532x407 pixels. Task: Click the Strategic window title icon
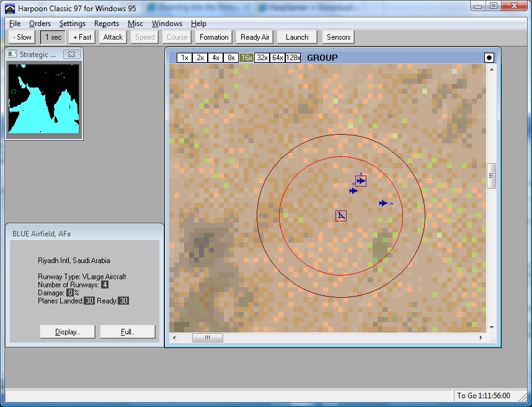tap(12, 55)
